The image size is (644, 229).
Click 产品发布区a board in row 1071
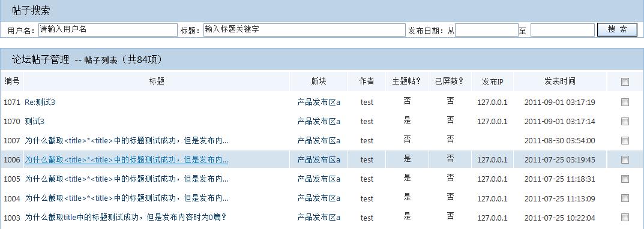tap(319, 102)
